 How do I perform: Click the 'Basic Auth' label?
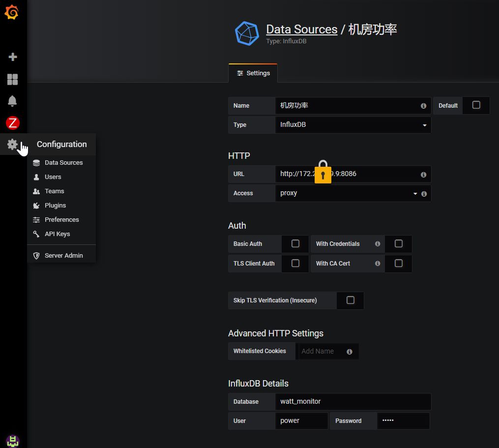(x=248, y=244)
